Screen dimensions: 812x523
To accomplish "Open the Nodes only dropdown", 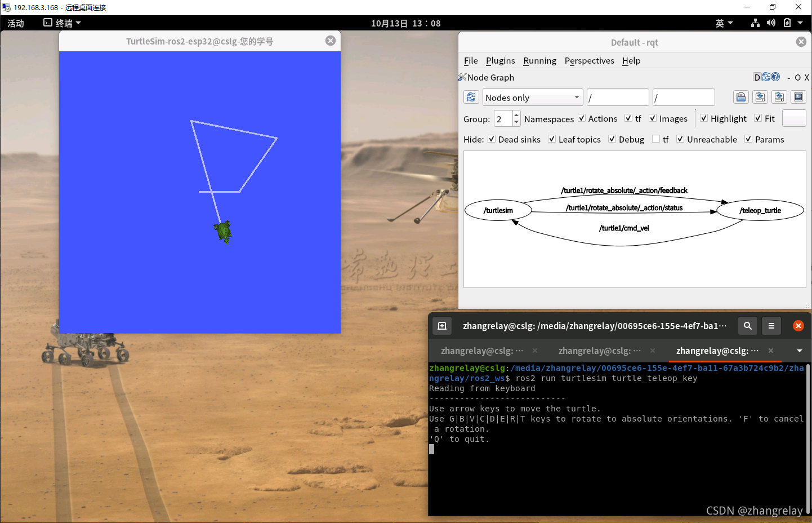I will (x=533, y=97).
